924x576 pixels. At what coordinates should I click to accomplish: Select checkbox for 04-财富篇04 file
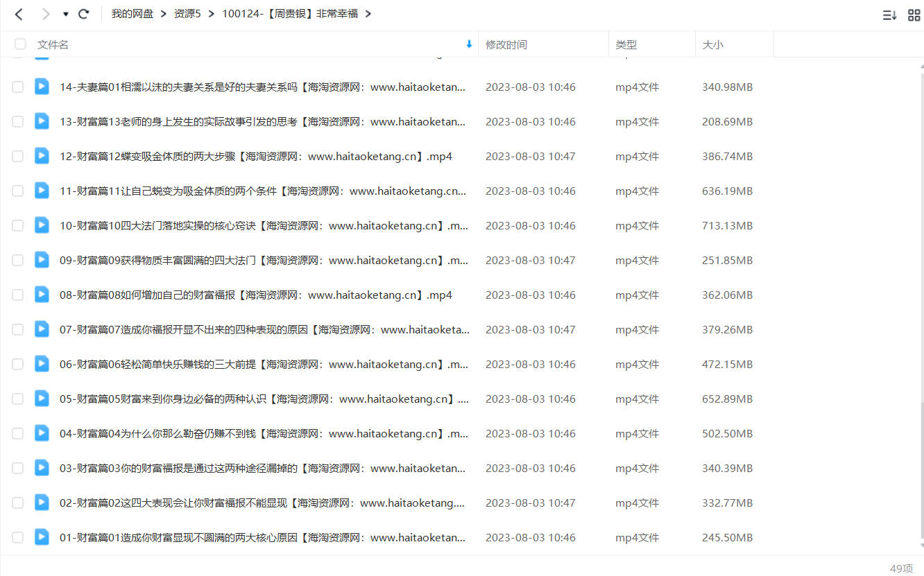pos(17,433)
